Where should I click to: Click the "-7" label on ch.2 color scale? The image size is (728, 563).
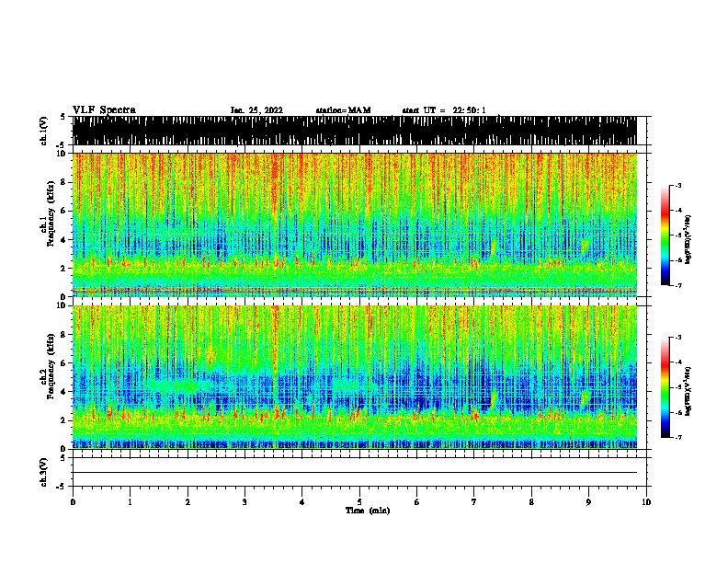tap(678, 437)
